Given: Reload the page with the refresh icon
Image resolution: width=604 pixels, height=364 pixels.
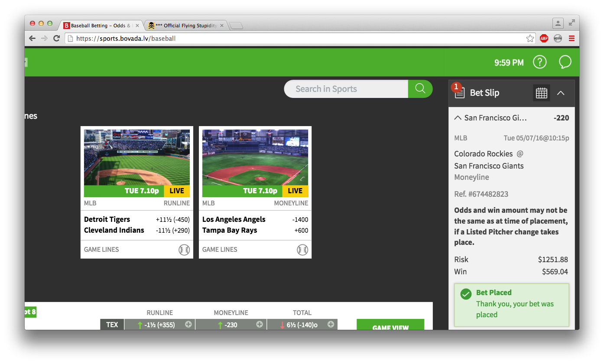Looking at the screenshot, I should click(x=56, y=38).
